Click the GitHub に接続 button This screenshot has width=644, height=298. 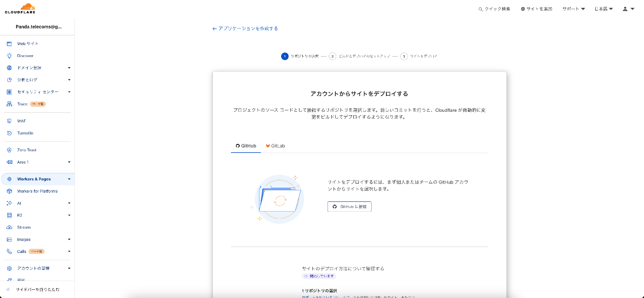point(350,207)
